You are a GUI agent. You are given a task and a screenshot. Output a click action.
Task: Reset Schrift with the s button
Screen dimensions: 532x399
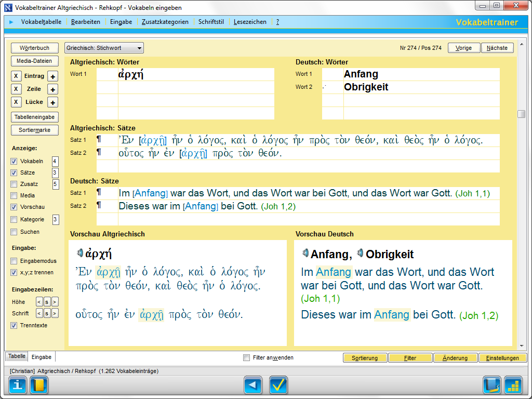coord(47,313)
